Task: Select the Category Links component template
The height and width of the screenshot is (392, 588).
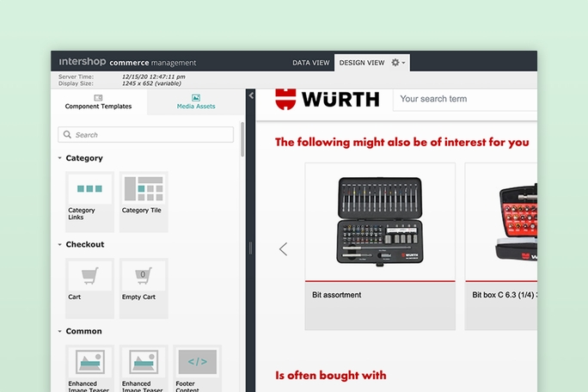Action: 89,202
